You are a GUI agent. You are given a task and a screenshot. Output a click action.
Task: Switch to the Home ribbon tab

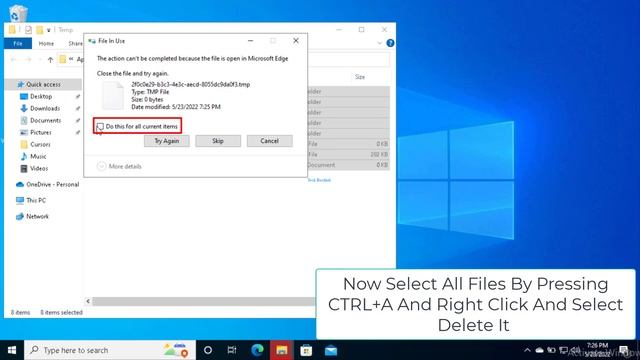pos(46,43)
